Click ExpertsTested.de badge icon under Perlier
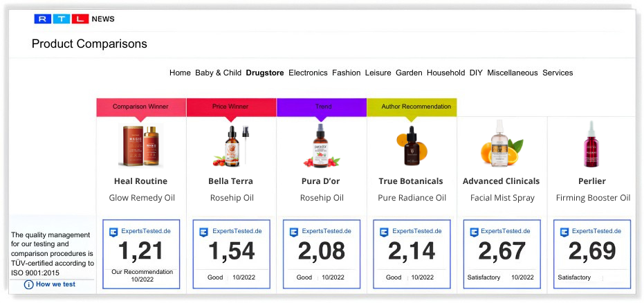644x303 pixels. 564,232
